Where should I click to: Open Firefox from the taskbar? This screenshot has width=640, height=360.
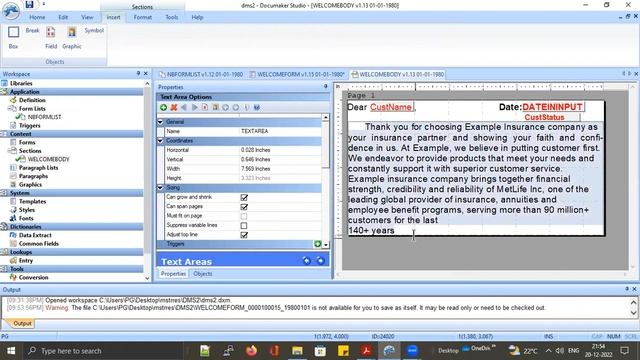point(251,350)
